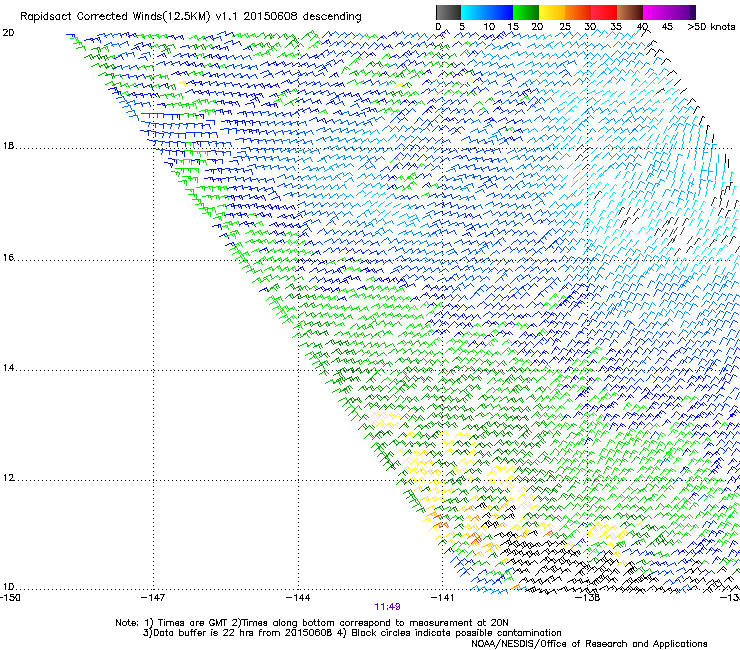Click the latitude axis label "16"
The width and height of the screenshot is (740, 650).
(x=8, y=258)
